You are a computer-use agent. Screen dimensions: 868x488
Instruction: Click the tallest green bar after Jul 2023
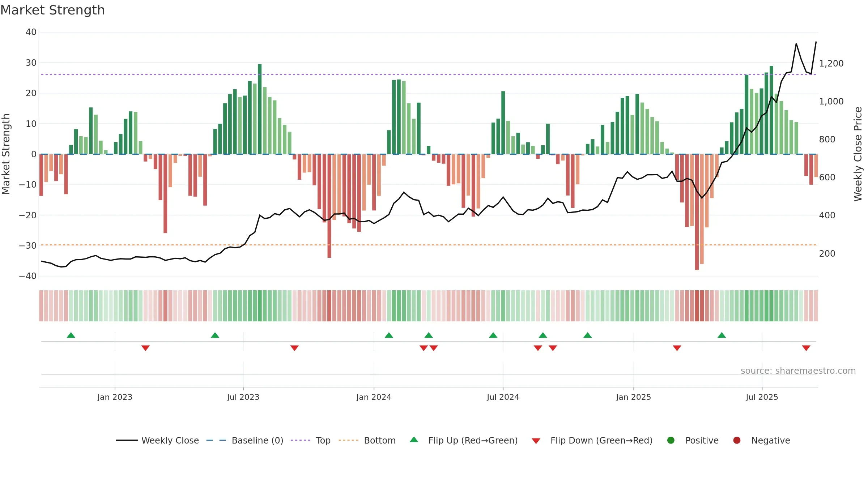pyautogui.click(x=260, y=109)
